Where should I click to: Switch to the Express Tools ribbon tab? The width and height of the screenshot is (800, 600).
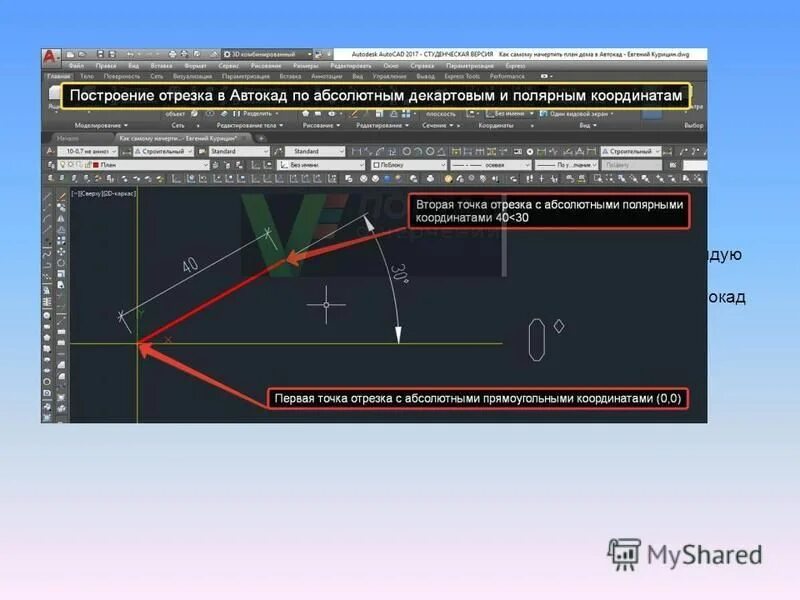pyautogui.click(x=462, y=77)
